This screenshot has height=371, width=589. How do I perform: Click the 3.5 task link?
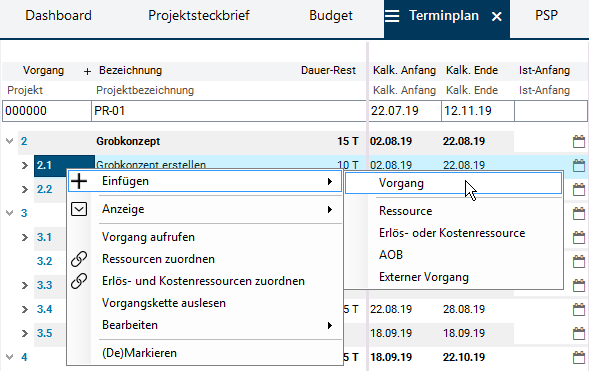[44, 333]
